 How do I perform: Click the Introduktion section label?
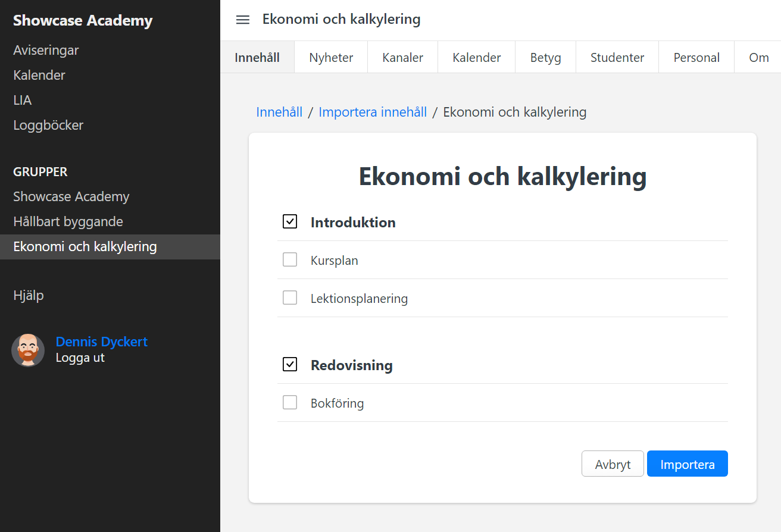coord(353,222)
